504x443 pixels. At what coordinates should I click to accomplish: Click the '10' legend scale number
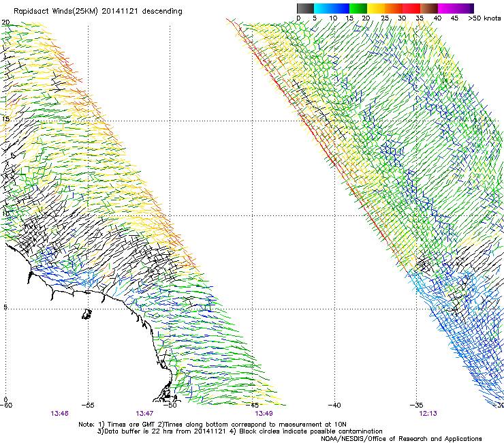(333, 18)
